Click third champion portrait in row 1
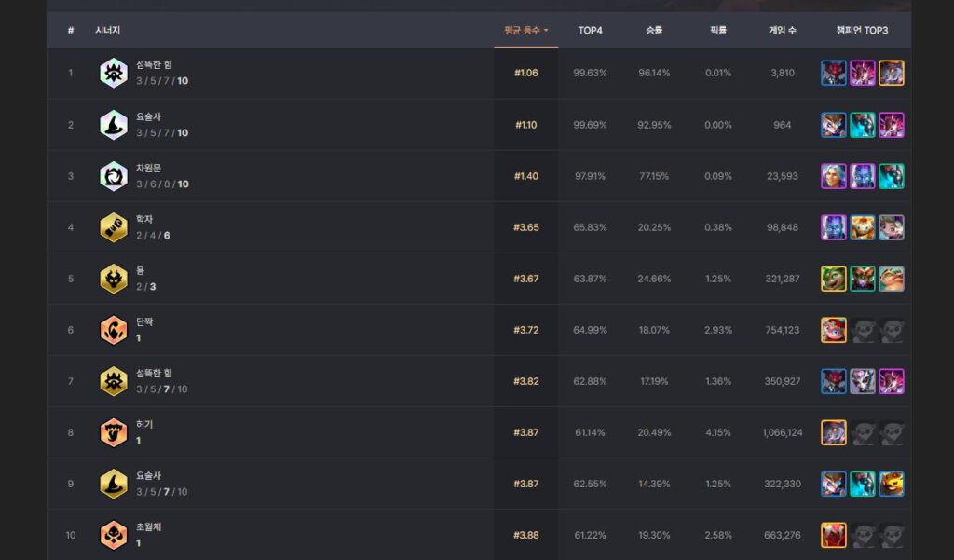 (x=892, y=73)
